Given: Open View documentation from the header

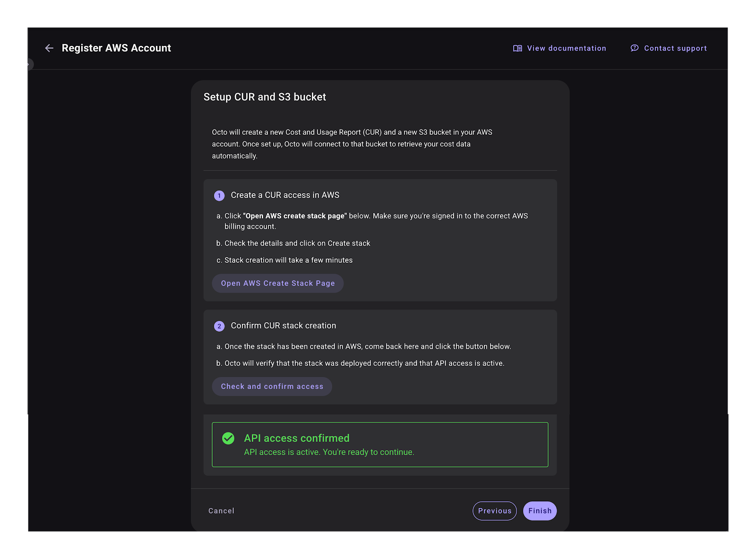Looking at the screenshot, I should click(x=566, y=48).
